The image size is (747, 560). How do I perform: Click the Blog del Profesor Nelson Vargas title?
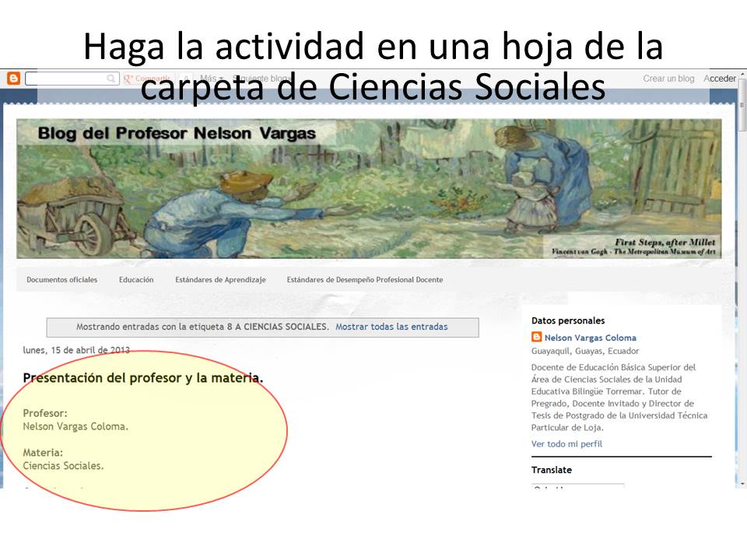[x=177, y=133]
